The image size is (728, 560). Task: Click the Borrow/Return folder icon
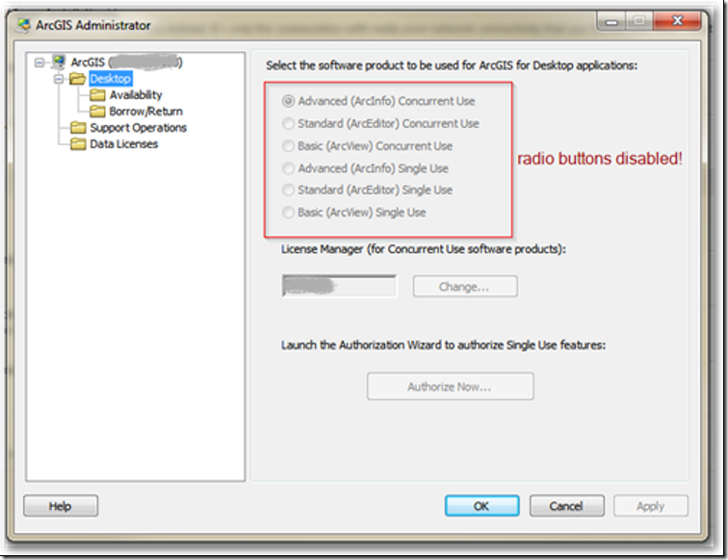pyautogui.click(x=97, y=112)
